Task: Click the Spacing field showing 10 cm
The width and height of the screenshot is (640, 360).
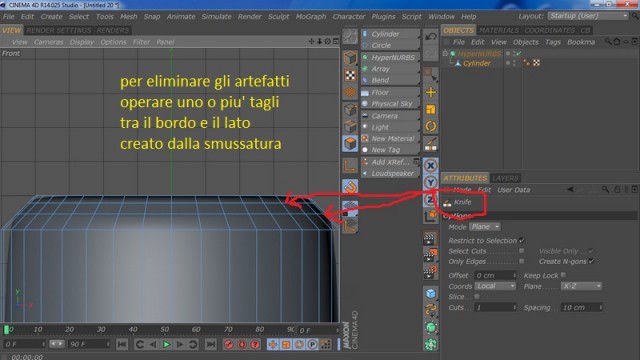Action: coord(582,307)
